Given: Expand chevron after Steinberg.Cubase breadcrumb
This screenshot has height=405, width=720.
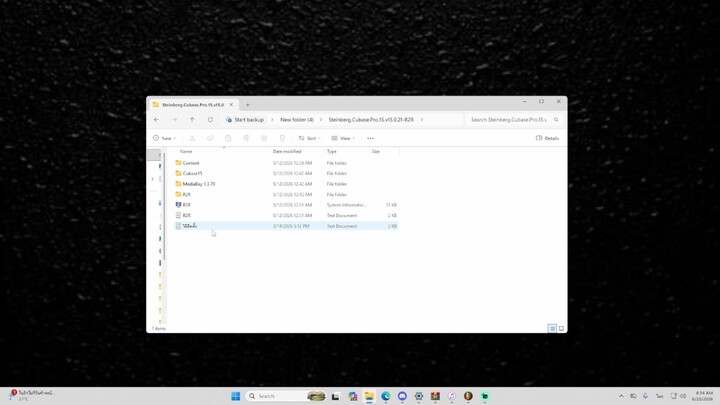Looking at the screenshot, I should pyautogui.click(x=422, y=119).
